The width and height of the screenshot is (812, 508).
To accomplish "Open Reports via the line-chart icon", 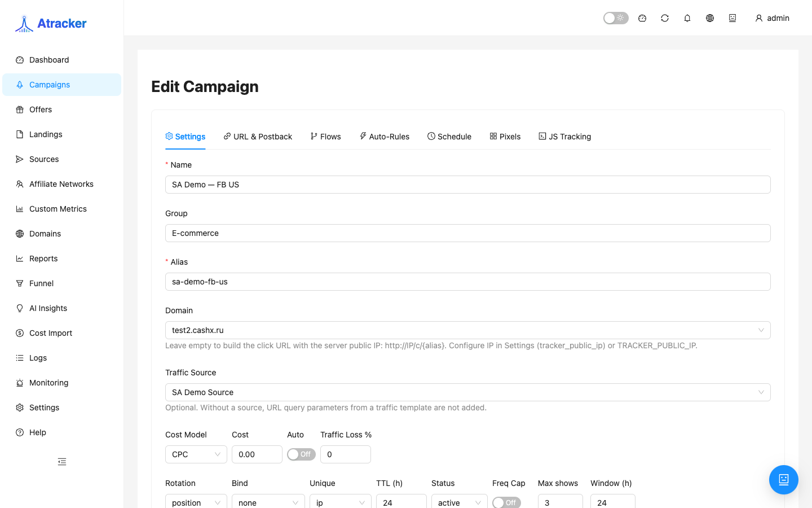I will tap(20, 259).
